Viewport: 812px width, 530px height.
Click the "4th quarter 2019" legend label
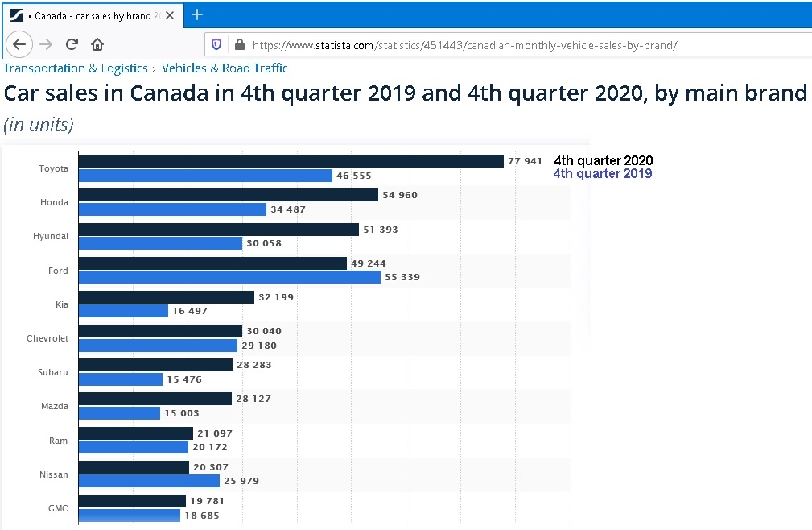tap(603, 173)
